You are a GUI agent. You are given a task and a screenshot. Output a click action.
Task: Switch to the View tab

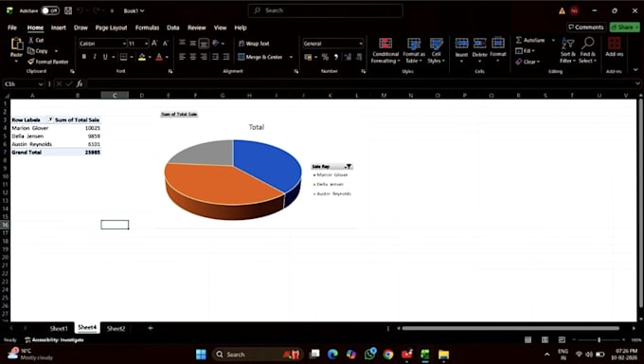[x=220, y=27]
